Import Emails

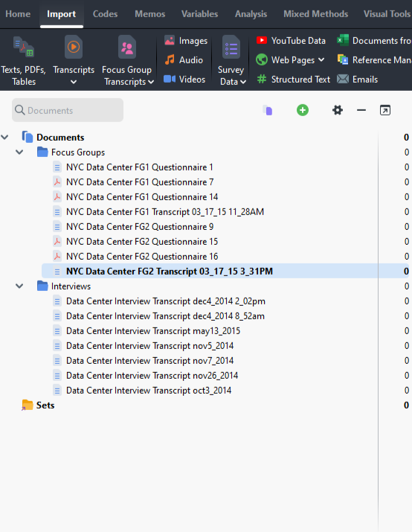tap(357, 80)
